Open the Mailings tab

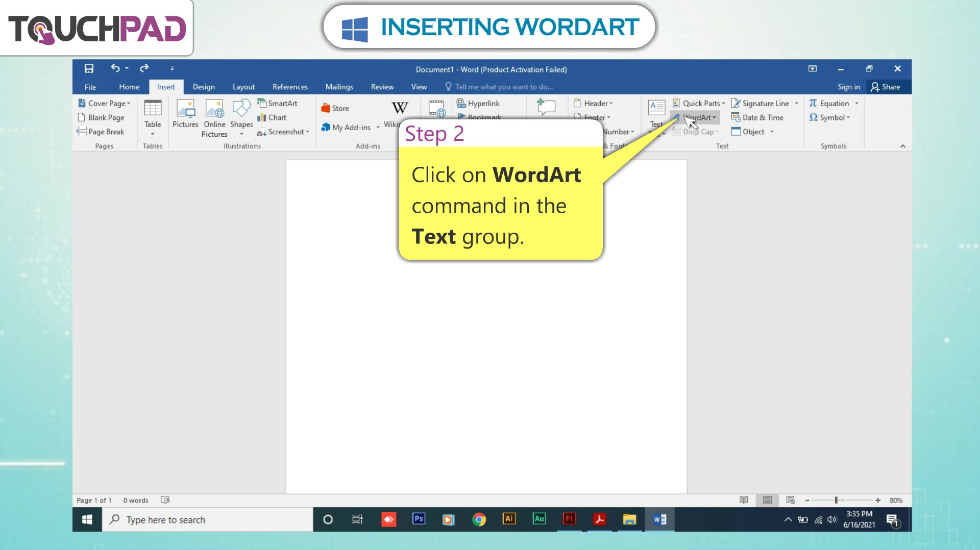339,87
